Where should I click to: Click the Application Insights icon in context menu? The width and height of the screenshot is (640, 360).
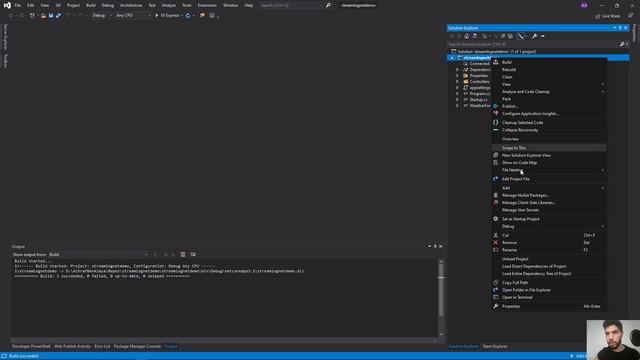496,113
